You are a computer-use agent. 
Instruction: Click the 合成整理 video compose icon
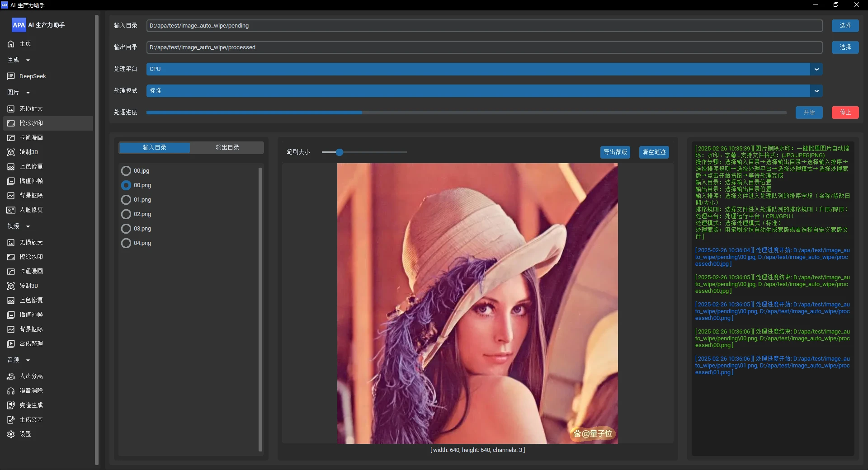tap(11, 344)
